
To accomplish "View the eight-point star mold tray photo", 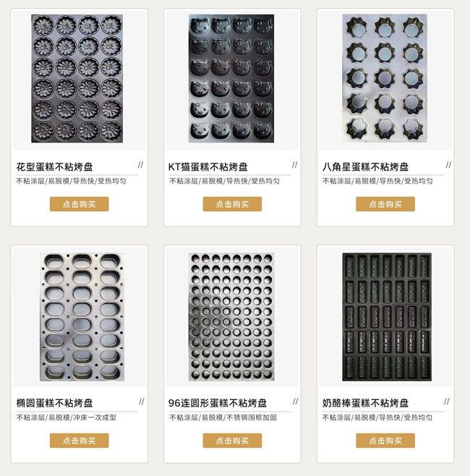I will (385, 78).
